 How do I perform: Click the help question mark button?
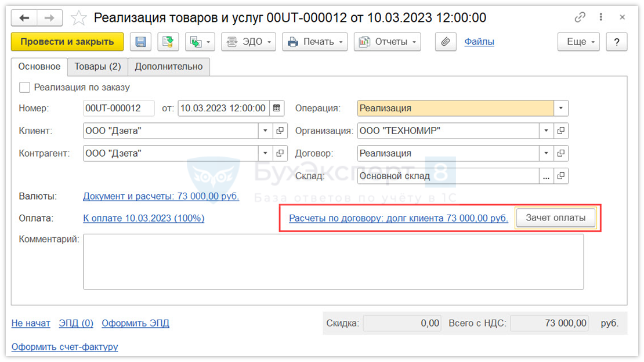pyautogui.click(x=617, y=42)
